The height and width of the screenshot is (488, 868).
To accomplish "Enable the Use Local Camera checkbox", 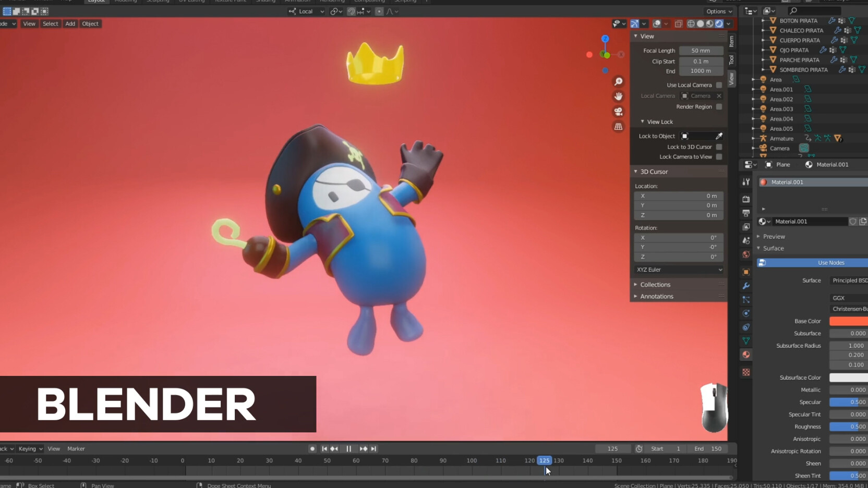I will click(719, 84).
